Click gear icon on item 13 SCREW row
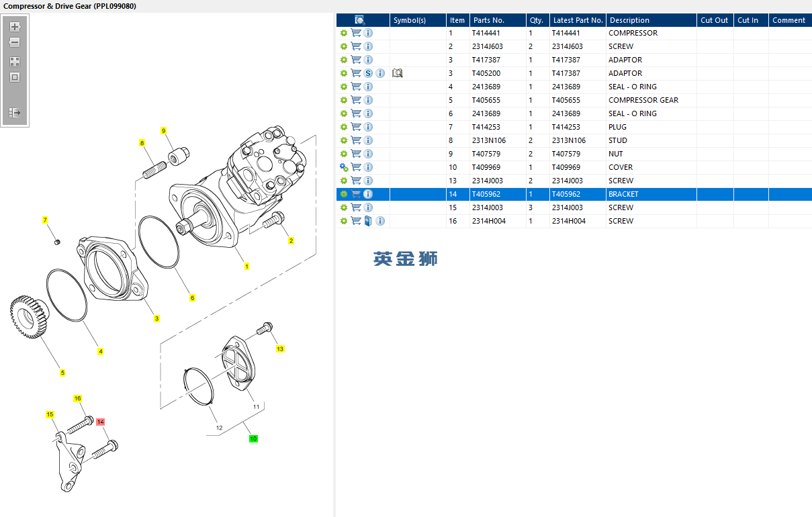The image size is (812, 517). tap(344, 181)
